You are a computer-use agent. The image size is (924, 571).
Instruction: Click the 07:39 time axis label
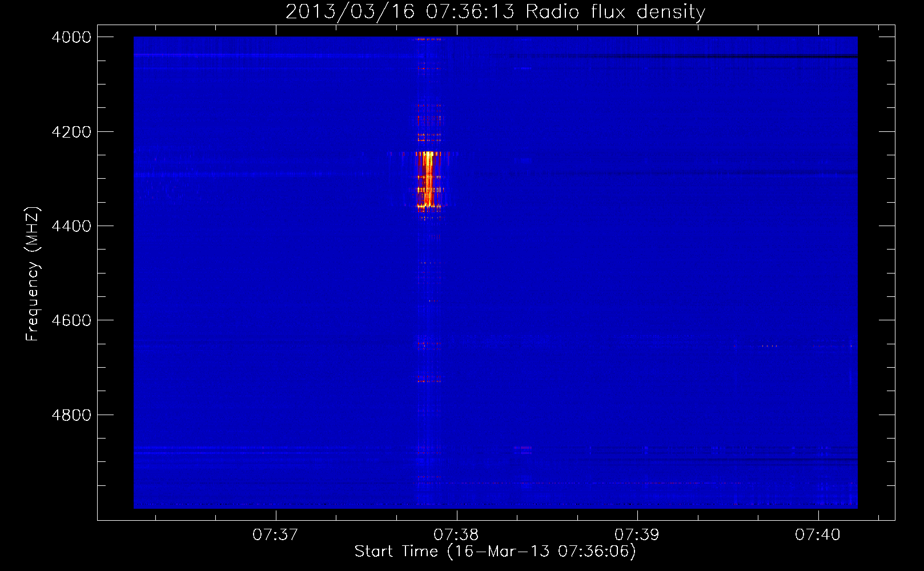click(637, 535)
